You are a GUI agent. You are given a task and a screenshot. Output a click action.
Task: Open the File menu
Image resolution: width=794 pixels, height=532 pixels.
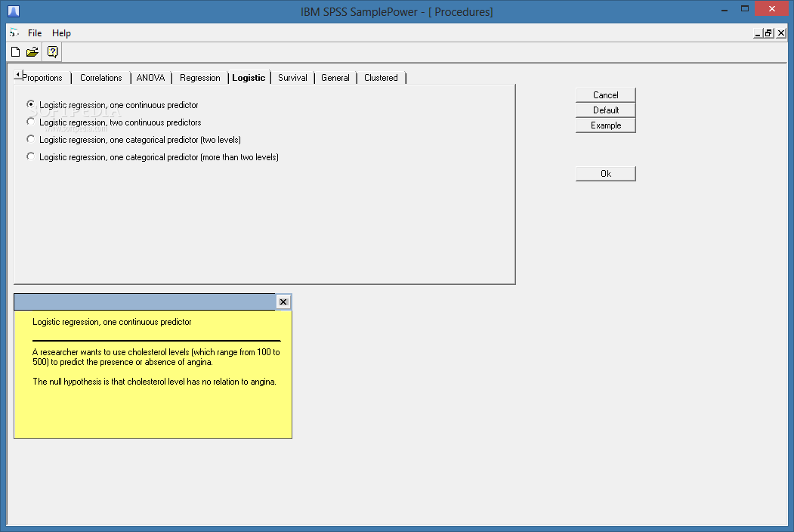(35, 33)
